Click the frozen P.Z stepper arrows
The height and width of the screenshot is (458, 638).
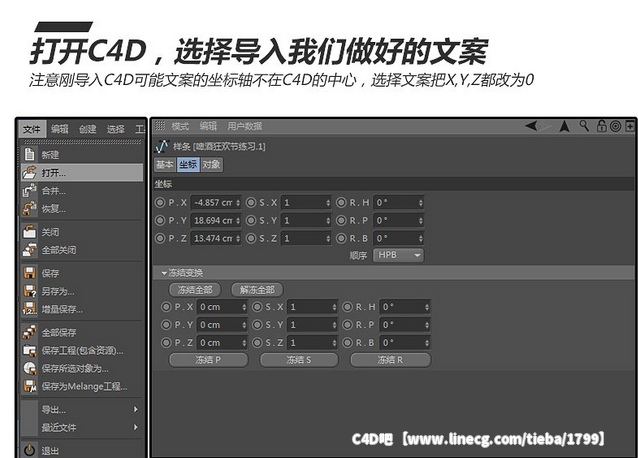click(244, 342)
